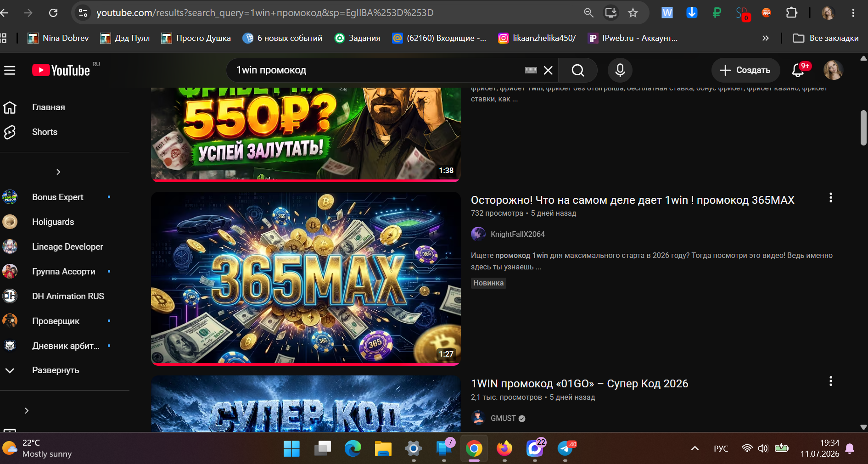
Task: Open the video titled Осторожно! Что на самом деле
Action: coord(633,200)
